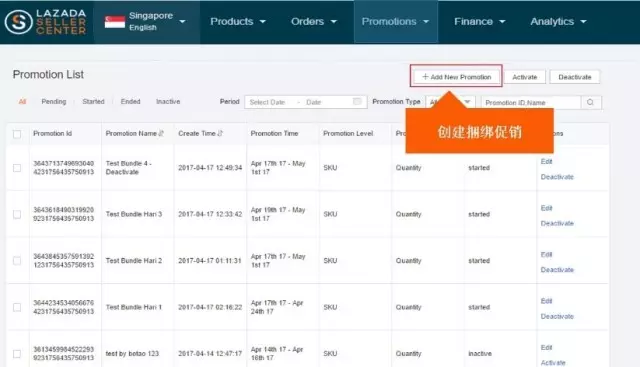This screenshot has height=367, width=640.
Task: Click the Promotion Id column header
Action: click(52, 133)
